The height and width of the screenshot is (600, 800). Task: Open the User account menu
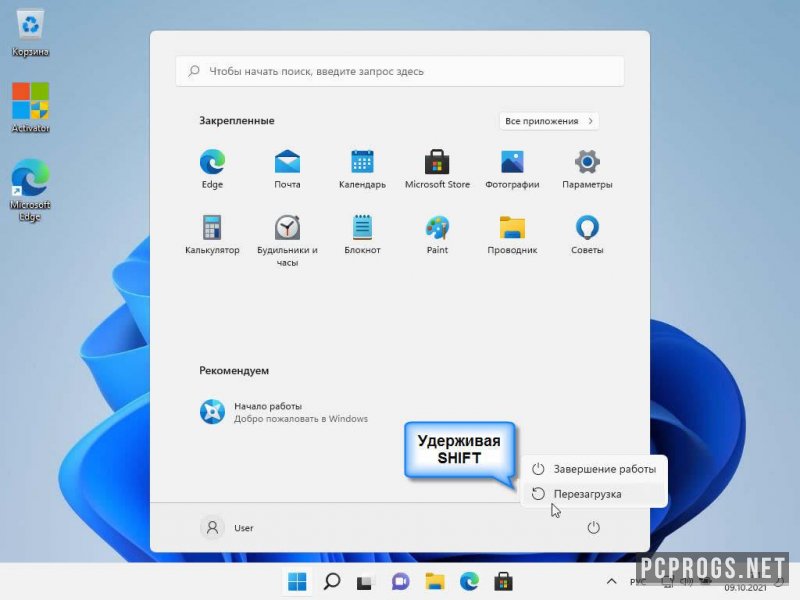coord(227,528)
